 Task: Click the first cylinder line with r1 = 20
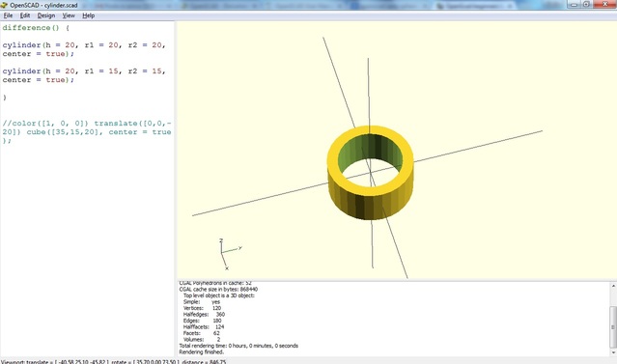pyautogui.click(x=84, y=45)
